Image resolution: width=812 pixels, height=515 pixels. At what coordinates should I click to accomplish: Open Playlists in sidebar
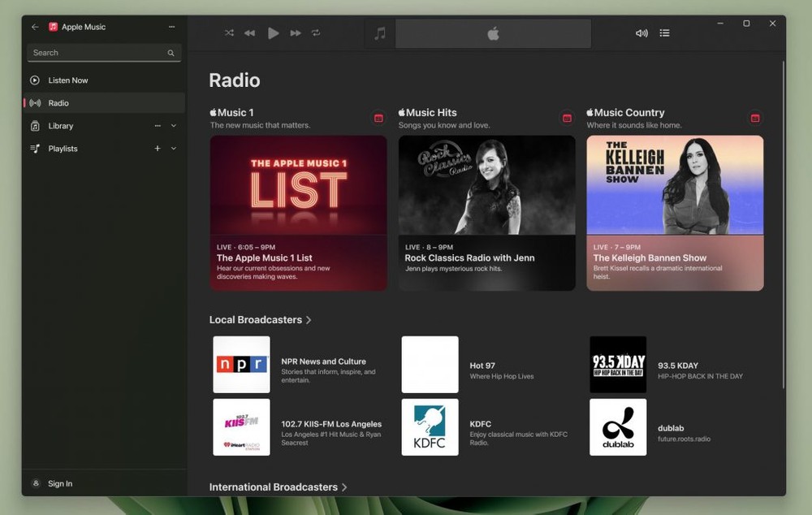click(x=104, y=149)
